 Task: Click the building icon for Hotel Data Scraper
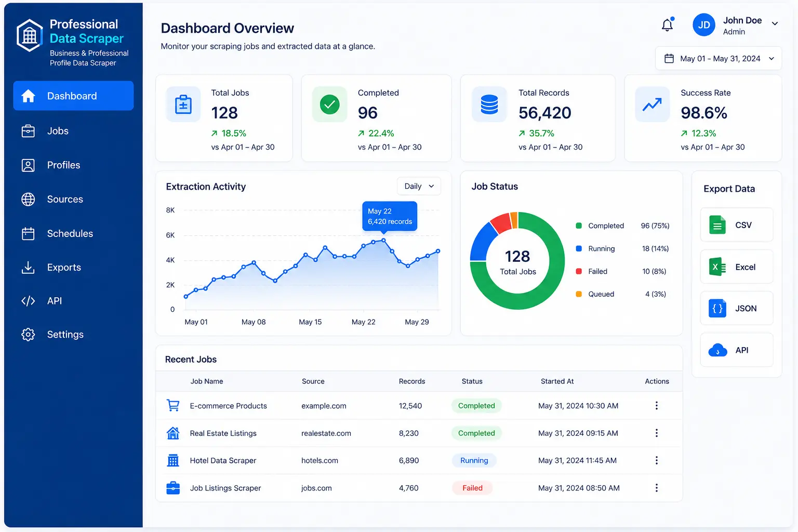(173, 460)
